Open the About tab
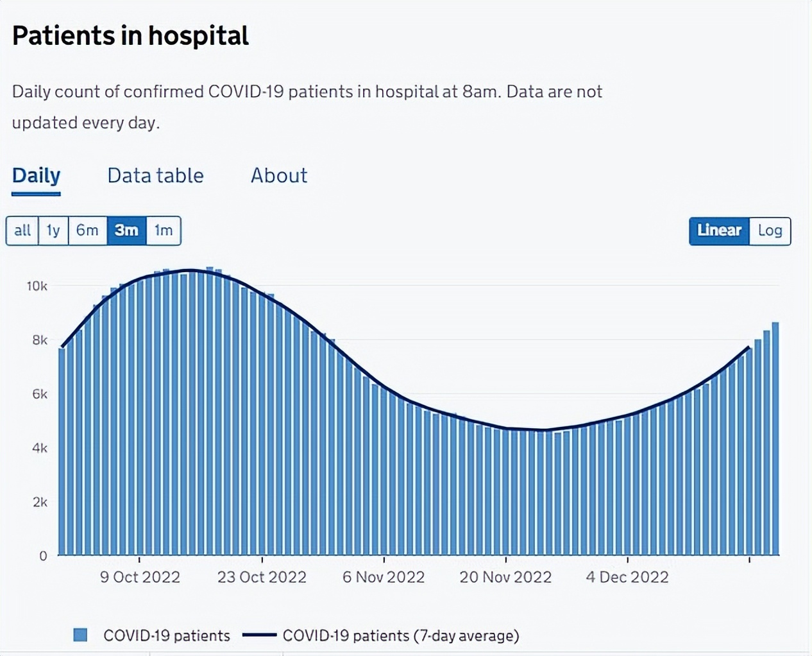The width and height of the screenshot is (812, 656). click(x=279, y=176)
